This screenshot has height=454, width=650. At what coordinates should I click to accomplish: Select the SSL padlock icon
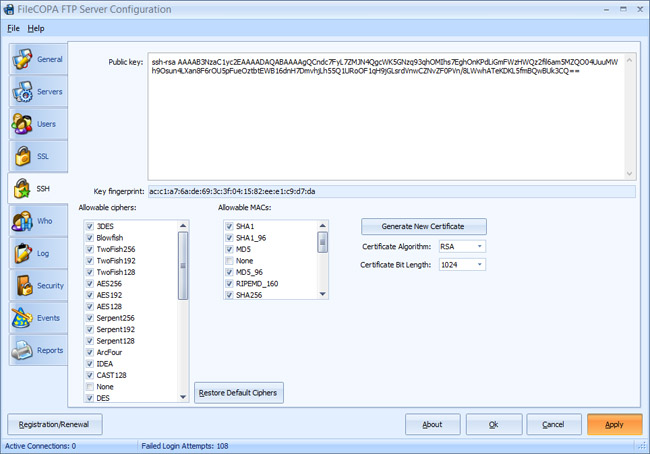point(22,156)
